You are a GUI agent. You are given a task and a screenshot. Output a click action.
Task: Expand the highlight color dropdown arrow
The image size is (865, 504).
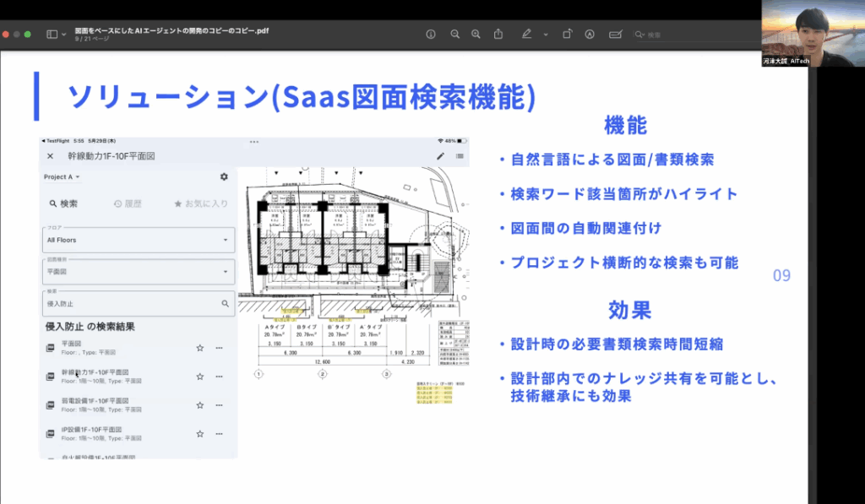(x=546, y=34)
